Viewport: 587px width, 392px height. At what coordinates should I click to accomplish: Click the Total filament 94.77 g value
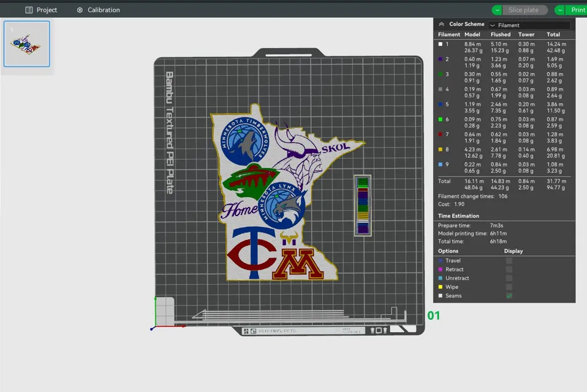pyautogui.click(x=555, y=188)
